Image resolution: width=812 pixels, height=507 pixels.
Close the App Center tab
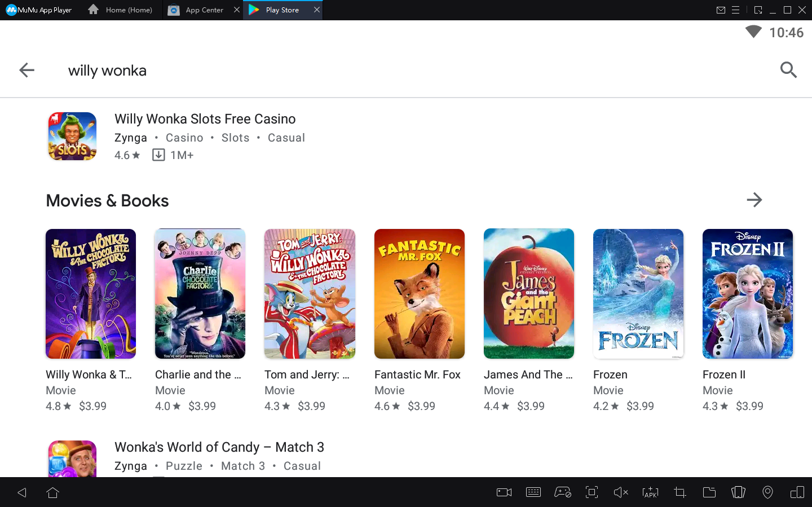[x=237, y=10]
